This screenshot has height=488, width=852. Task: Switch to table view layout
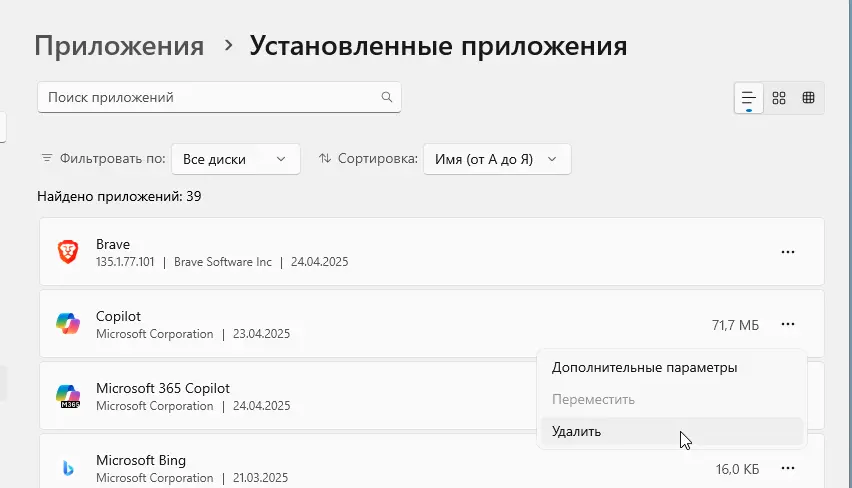pyautogui.click(x=809, y=98)
